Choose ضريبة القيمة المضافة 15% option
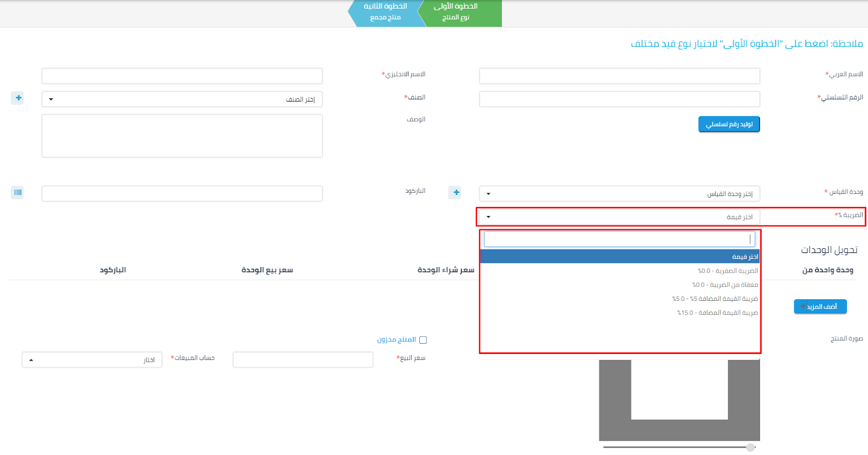Image resolution: width=868 pixels, height=455 pixels. 717,313
